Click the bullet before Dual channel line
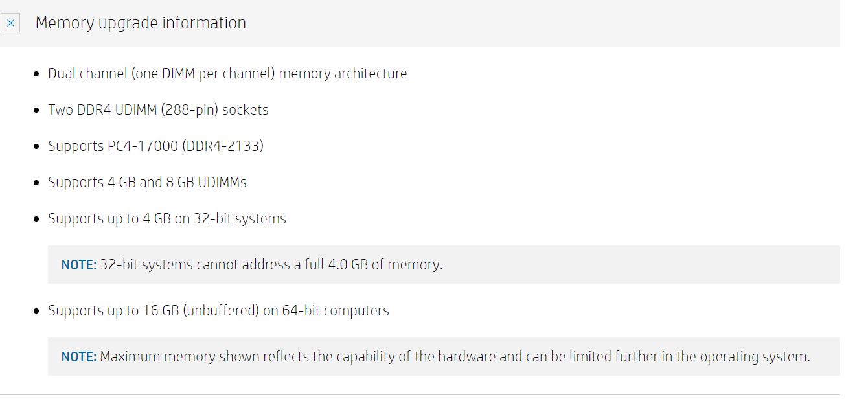The height and width of the screenshot is (399, 868). [x=36, y=74]
